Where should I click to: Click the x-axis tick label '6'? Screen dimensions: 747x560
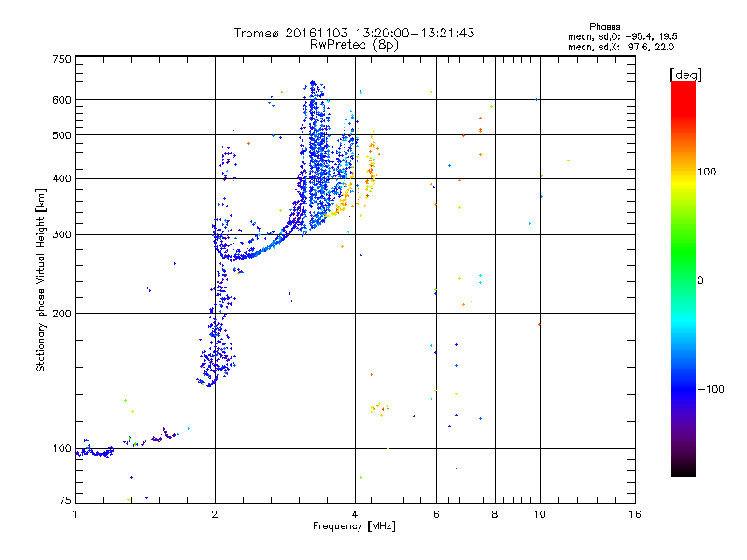tap(436, 514)
